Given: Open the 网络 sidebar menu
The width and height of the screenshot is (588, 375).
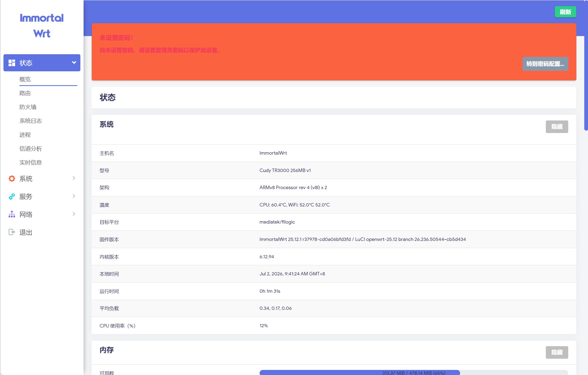Looking at the screenshot, I should [x=42, y=214].
